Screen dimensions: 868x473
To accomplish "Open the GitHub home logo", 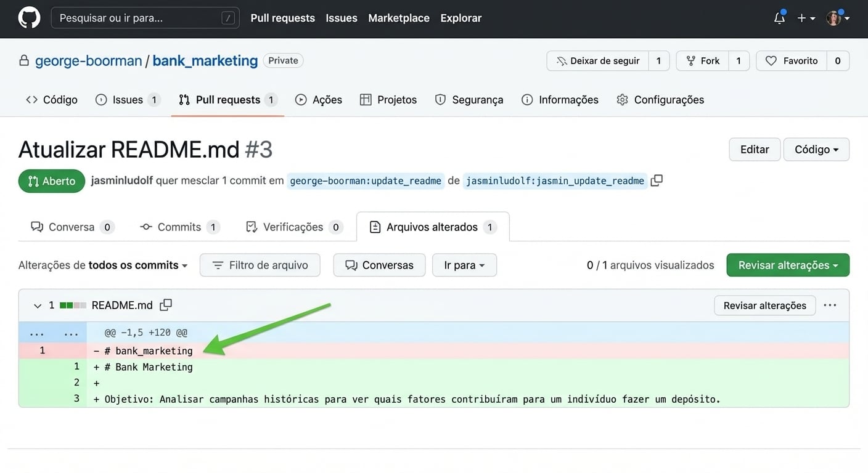I will coord(29,18).
